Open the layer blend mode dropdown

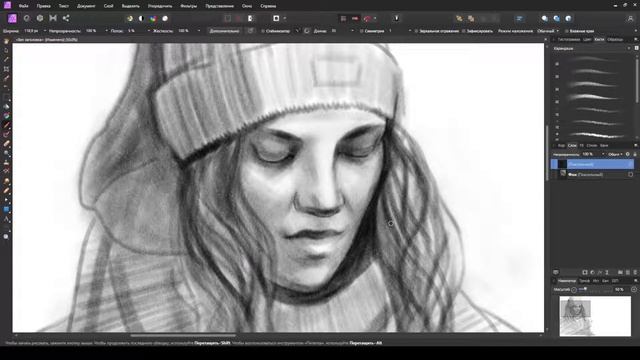pos(615,154)
